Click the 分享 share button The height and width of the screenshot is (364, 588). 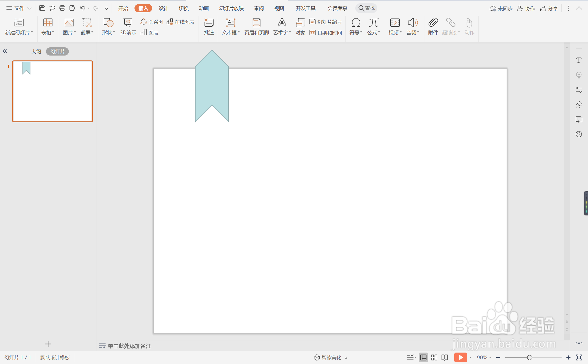point(549,8)
